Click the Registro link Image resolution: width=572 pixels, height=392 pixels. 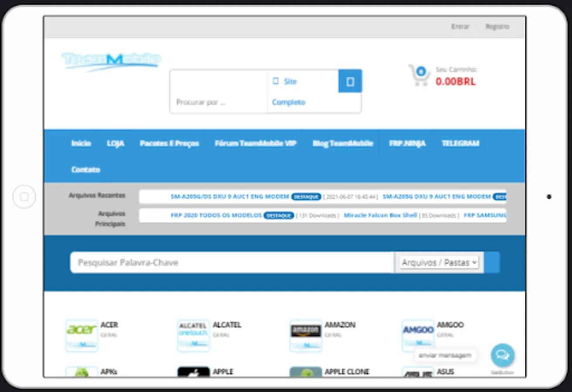point(498,27)
